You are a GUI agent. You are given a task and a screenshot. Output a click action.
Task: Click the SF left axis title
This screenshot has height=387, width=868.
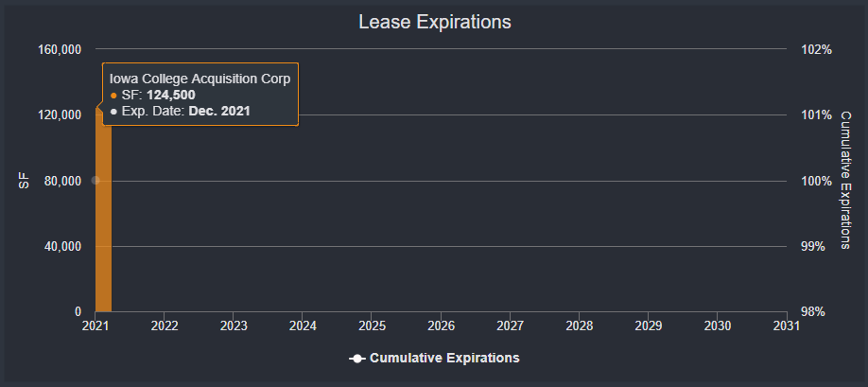25,180
